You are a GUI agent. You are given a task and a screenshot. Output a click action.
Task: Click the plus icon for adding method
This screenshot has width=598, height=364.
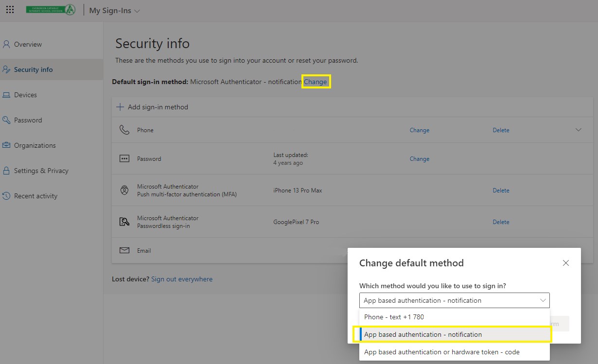point(120,107)
